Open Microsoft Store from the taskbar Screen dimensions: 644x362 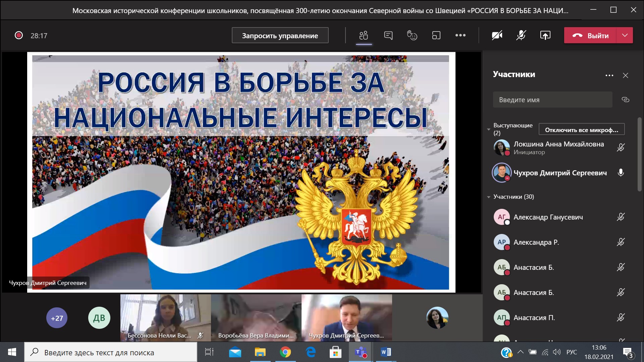(335, 352)
